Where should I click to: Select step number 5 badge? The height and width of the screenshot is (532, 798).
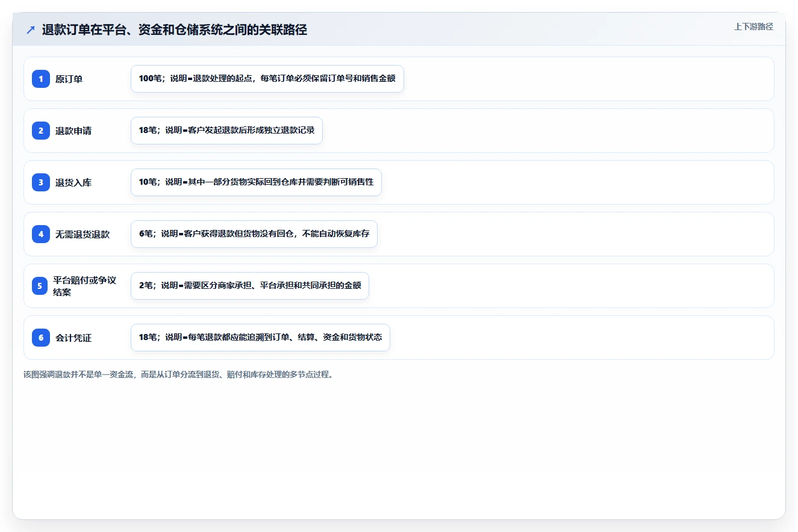pos(40,286)
